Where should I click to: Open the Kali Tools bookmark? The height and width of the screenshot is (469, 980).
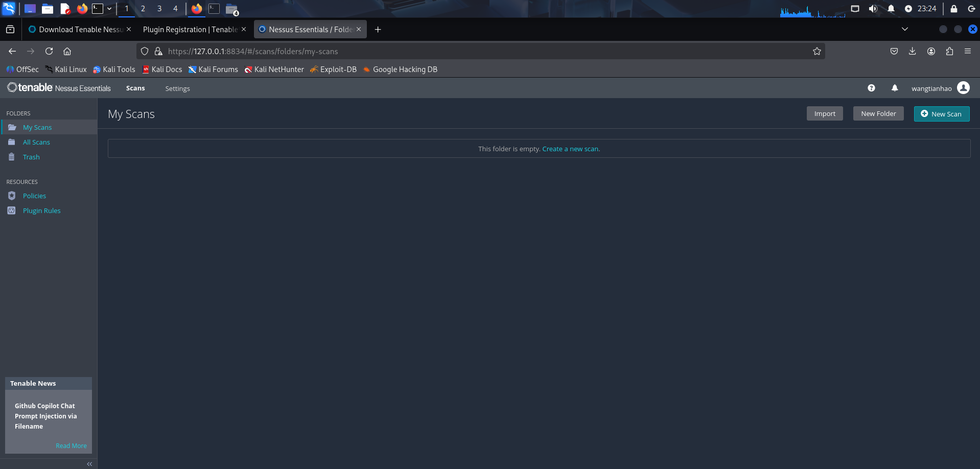tap(114, 69)
